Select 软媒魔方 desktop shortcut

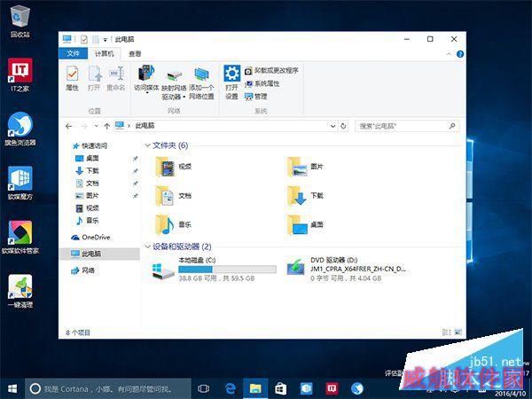pos(20,184)
